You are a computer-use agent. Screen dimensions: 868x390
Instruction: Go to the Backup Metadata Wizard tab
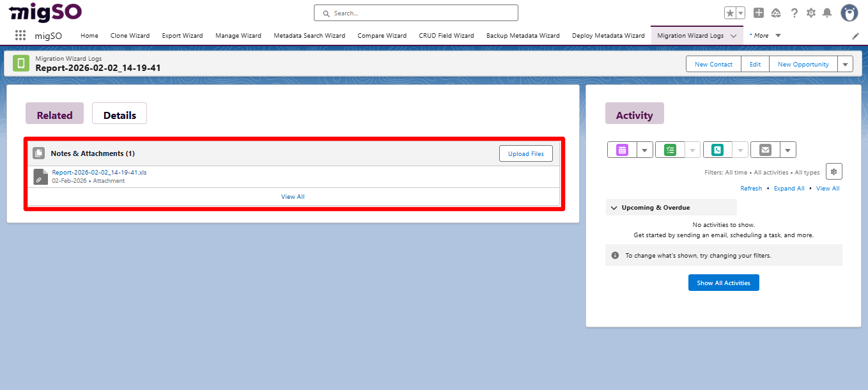coord(522,35)
